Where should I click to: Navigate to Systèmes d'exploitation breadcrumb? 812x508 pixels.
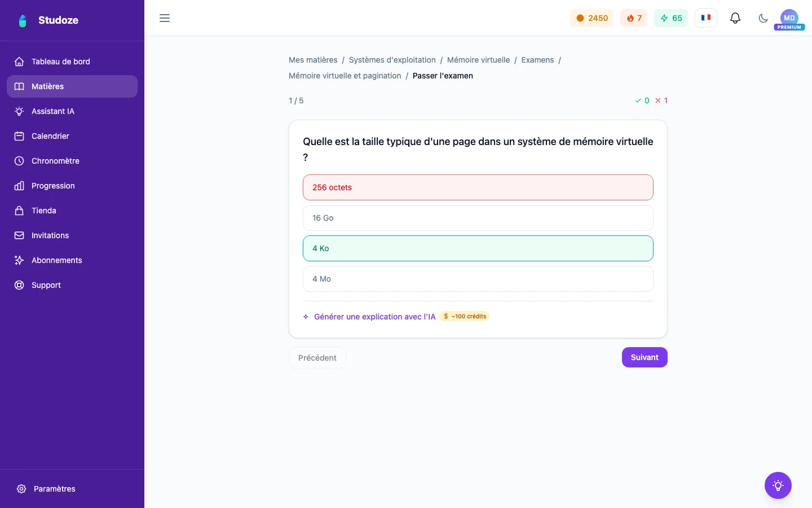[392, 60]
